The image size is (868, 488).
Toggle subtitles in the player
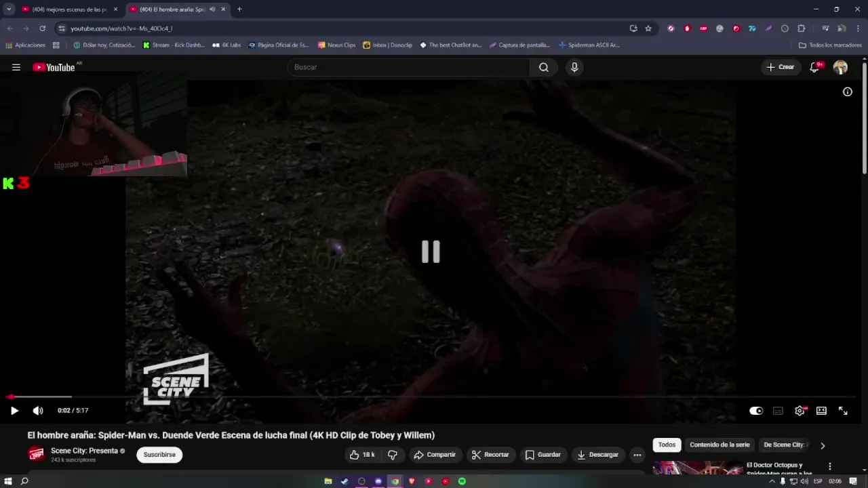[x=778, y=411]
